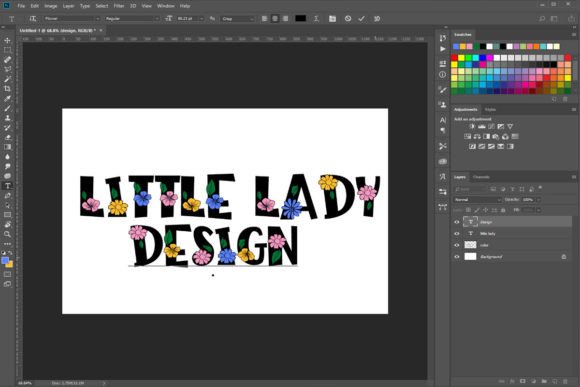Add a Brightness/Contrast adjustment

click(472, 127)
